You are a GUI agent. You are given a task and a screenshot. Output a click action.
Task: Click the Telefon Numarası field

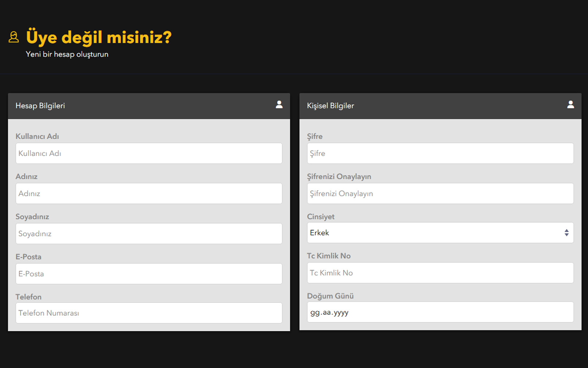[148, 313]
